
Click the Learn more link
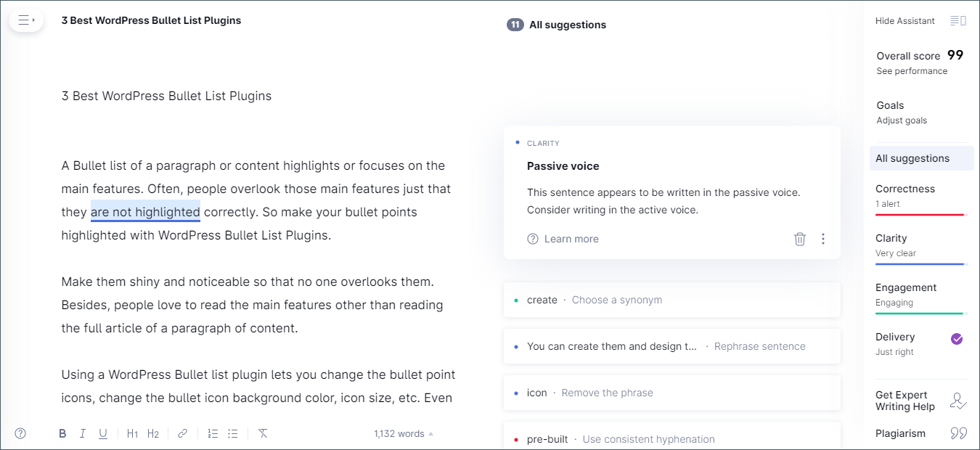pyautogui.click(x=571, y=239)
